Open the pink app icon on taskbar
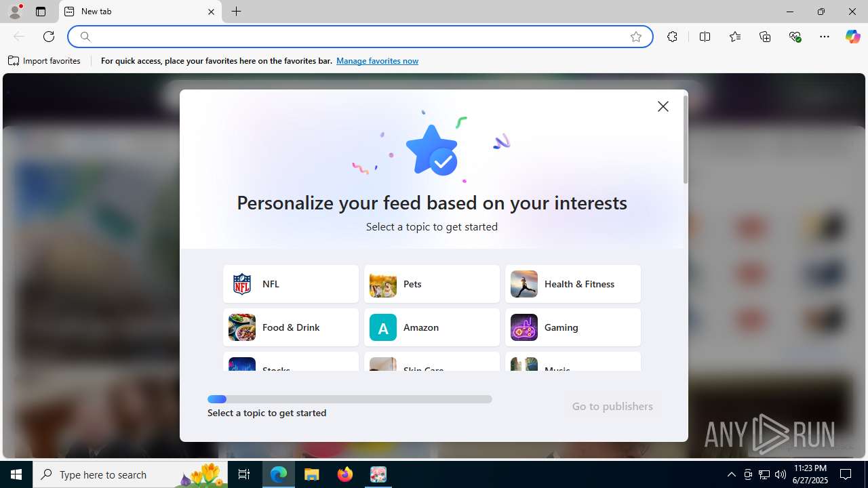Image resolution: width=868 pixels, height=488 pixels. 378,474
